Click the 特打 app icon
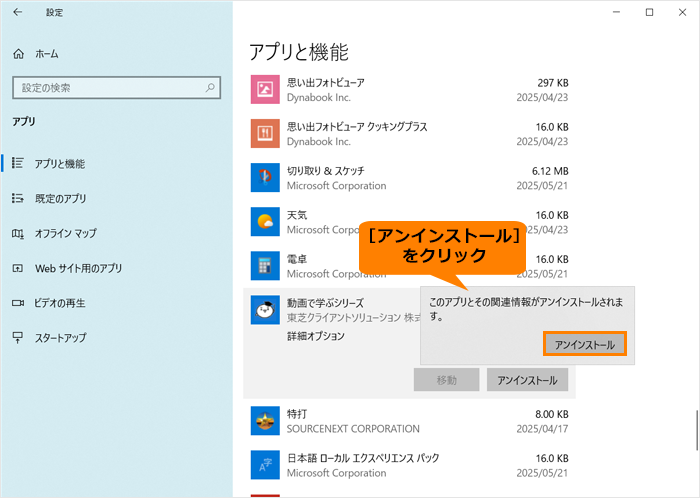The height and width of the screenshot is (498, 700). pos(265,421)
